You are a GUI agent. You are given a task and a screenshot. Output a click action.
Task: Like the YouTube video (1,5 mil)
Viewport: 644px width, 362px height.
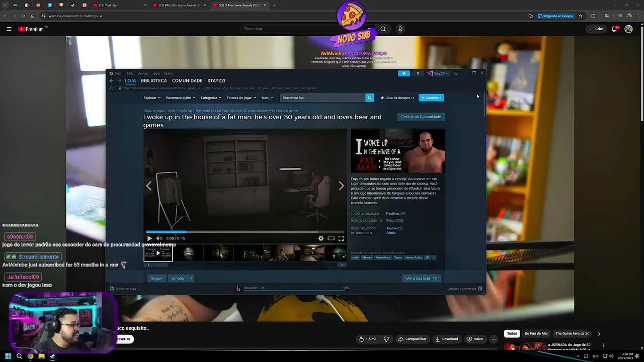tap(367, 339)
